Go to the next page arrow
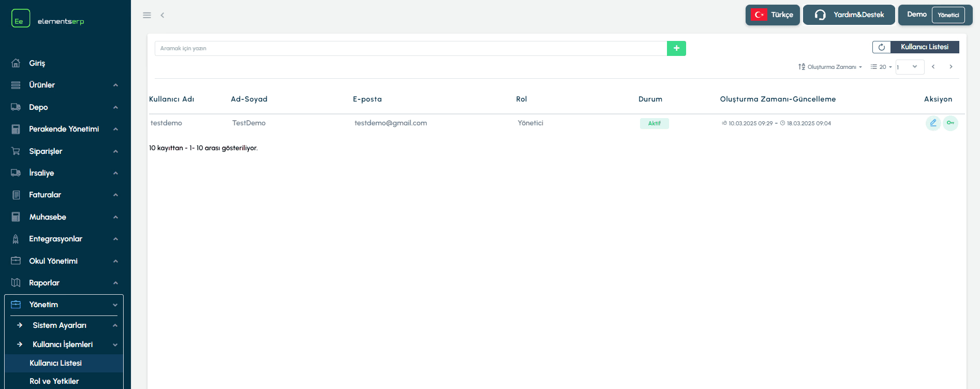The image size is (980, 389). point(951,66)
